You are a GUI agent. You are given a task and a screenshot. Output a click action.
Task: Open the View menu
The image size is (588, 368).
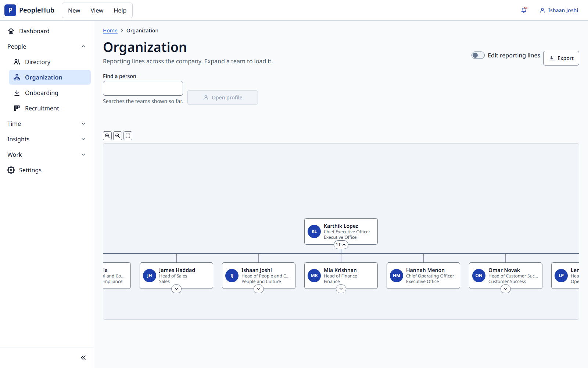tap(97, 10)
